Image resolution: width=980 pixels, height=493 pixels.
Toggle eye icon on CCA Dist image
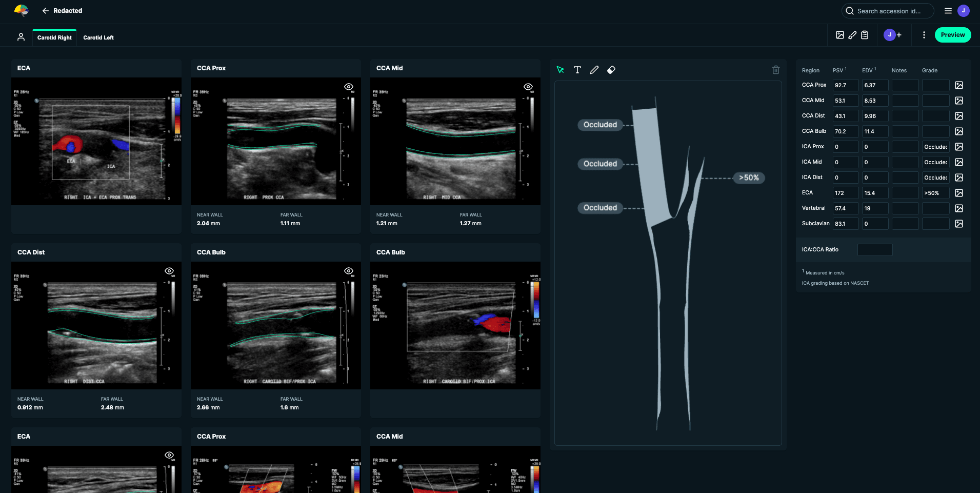[x=169, y=271]
